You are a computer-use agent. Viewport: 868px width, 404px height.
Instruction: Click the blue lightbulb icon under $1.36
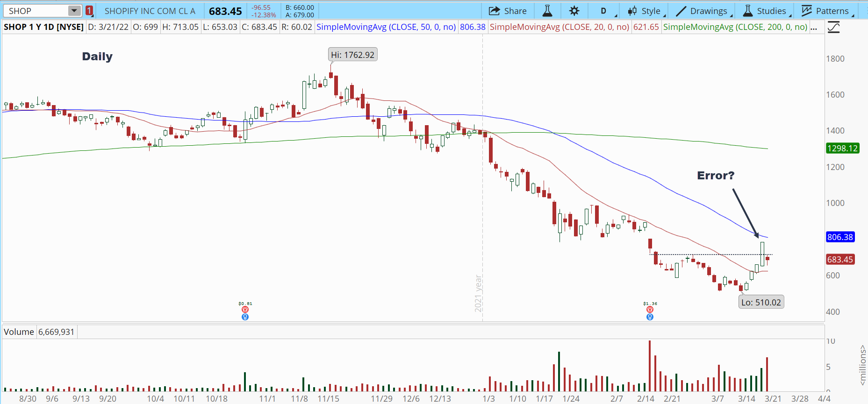(650, 317)
